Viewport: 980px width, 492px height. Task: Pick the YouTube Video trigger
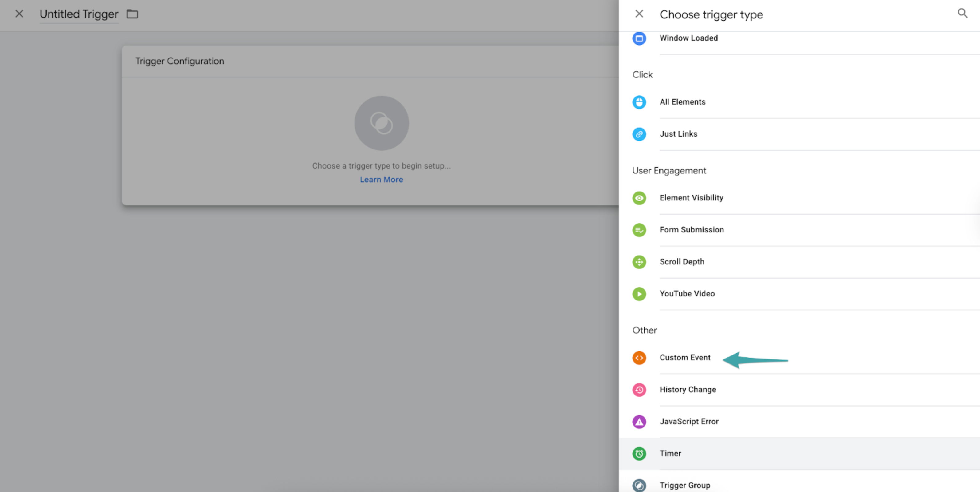click(x=799, y=294)
